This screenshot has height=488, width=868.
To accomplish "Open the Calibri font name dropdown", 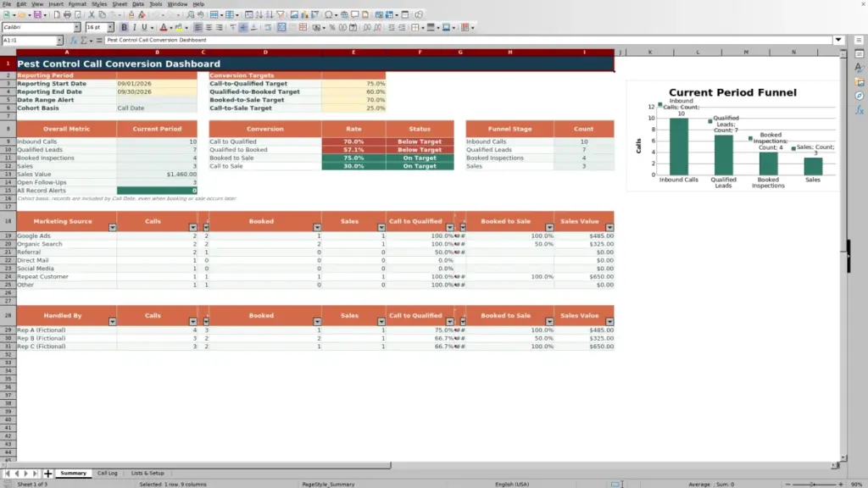I will pyautogui.click(x=77, y=27).
